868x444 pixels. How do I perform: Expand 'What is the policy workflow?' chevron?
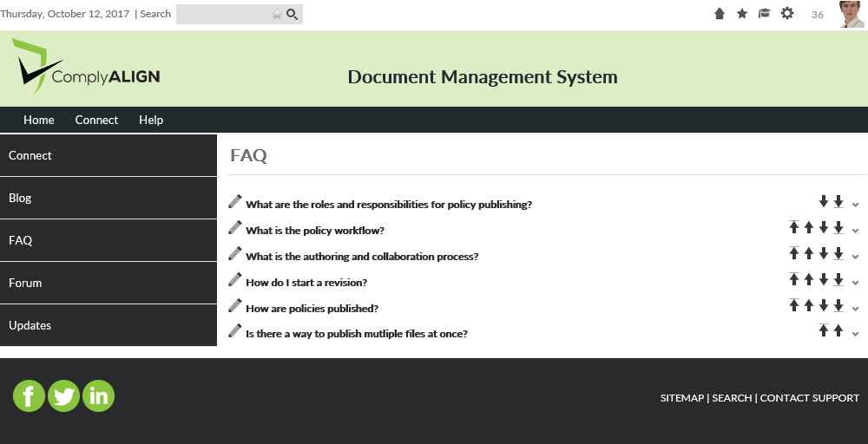tap(855, 231)
